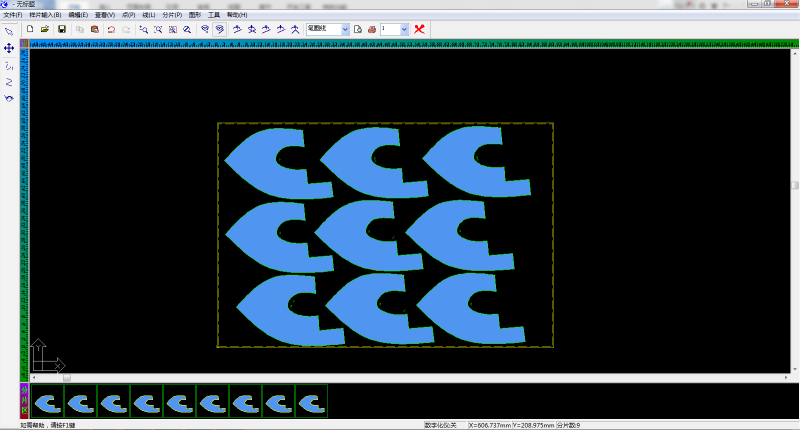Screen dimensions: 800x430
Task: Click the horizontal scrollbar thumb below canvas
Action: (67, 378)
